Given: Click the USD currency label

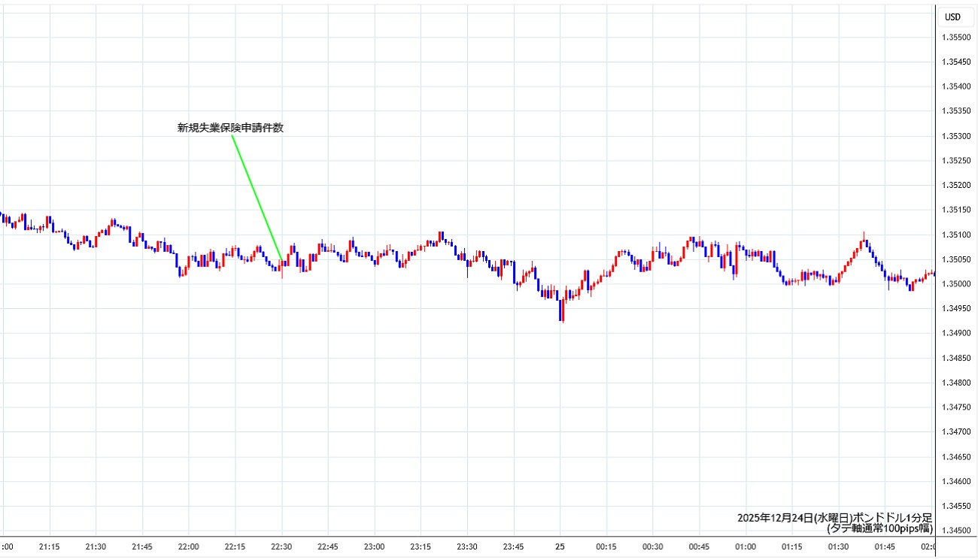Looking at the screenshot, I should pos(952,17).
